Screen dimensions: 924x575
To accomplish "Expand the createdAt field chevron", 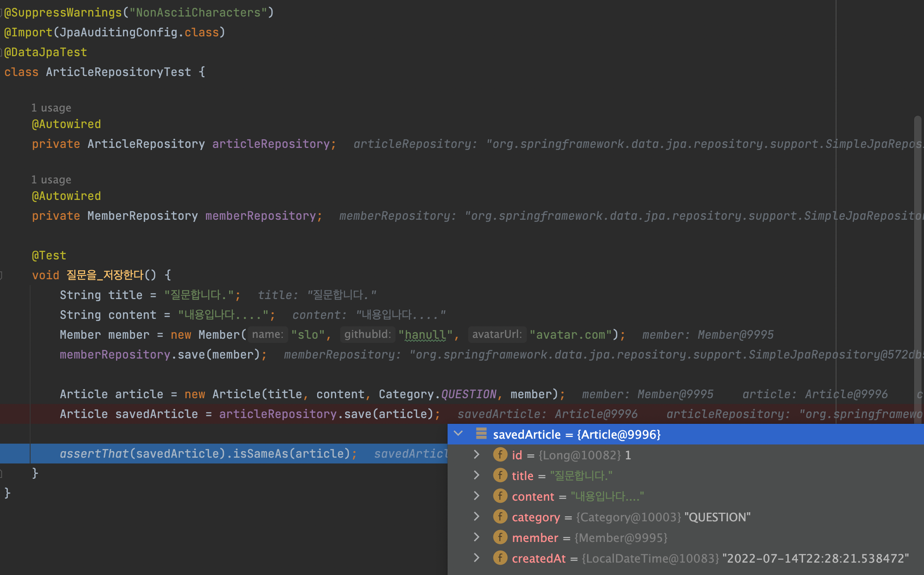I will 476,558.
